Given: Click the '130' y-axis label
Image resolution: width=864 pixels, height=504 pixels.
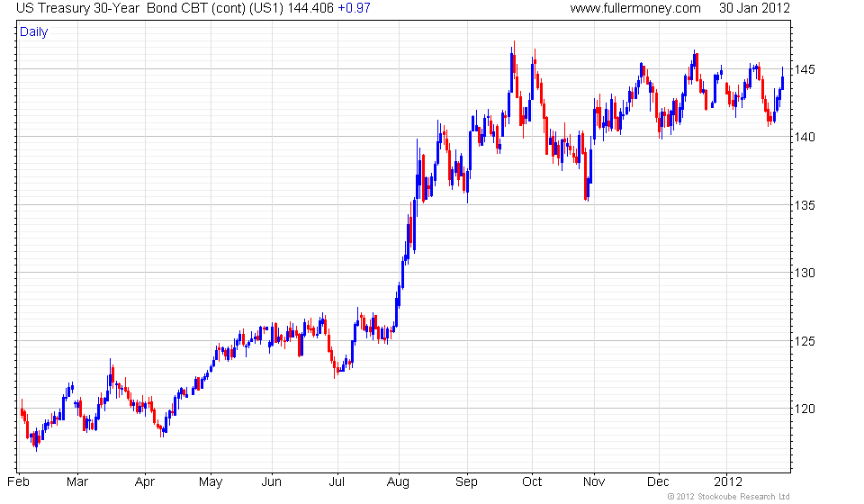Looking at the screenshot, I should point(805,273).
